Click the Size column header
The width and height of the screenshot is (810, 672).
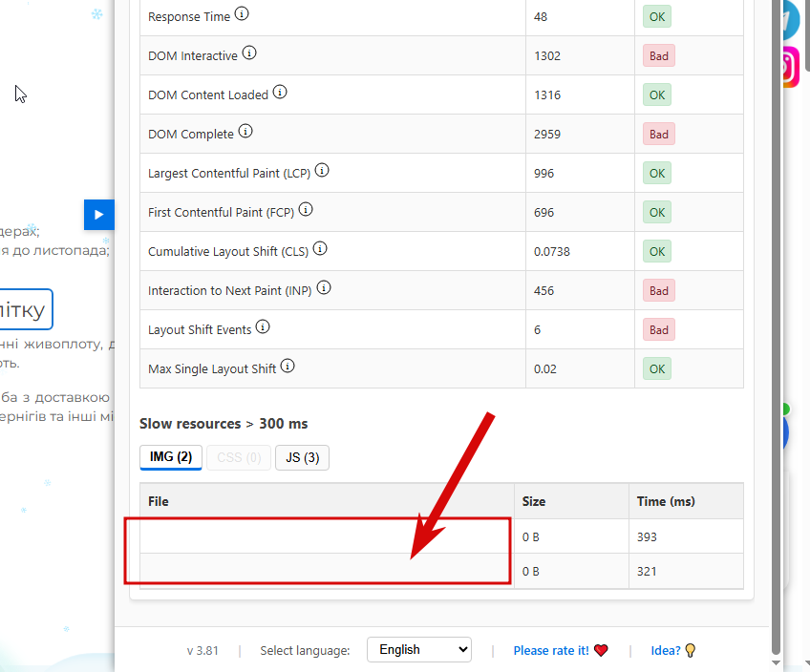pos(571,501)
